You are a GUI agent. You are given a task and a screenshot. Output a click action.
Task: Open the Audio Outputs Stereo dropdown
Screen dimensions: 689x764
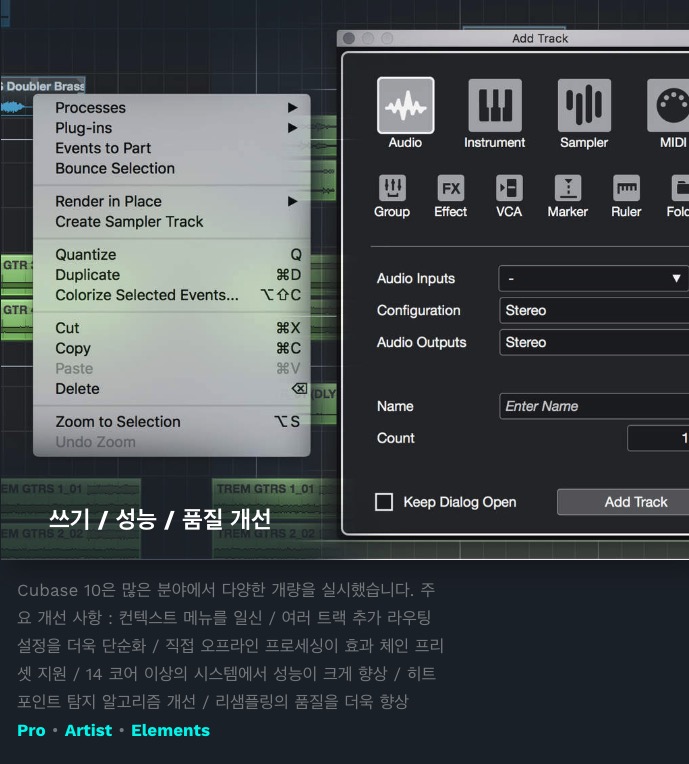(594, 342)
